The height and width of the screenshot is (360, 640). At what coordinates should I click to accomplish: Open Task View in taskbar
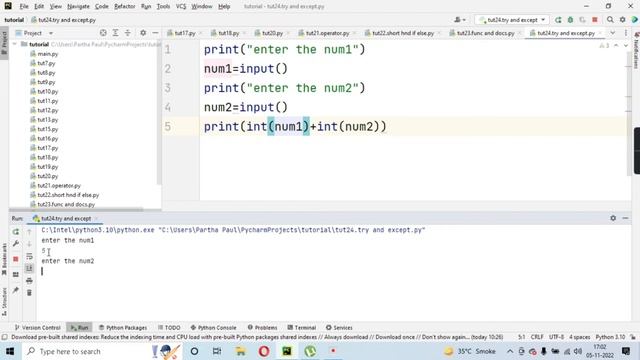(x=217, y=351)
